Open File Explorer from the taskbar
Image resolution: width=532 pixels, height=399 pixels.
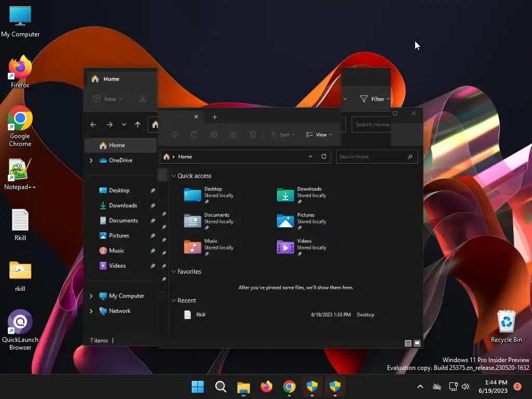pos(244,387)
